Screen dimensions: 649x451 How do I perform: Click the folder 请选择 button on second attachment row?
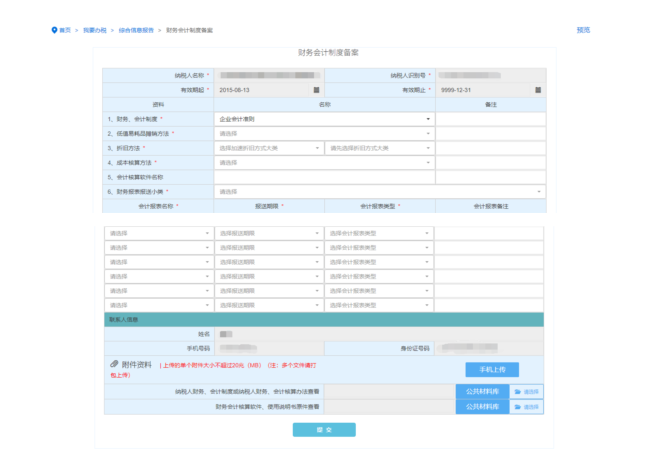526,407
